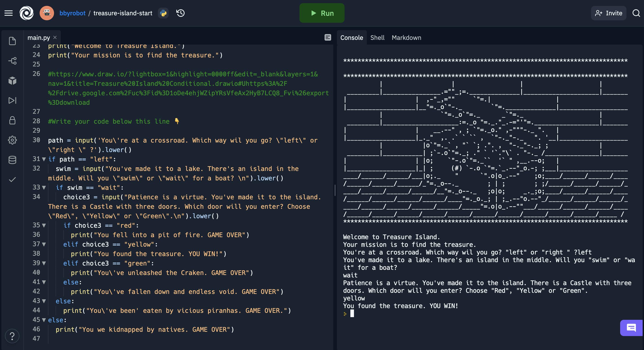Viewport: 644px width, 350px height.
Task: Click the Console tab
Action: [351, 37]
